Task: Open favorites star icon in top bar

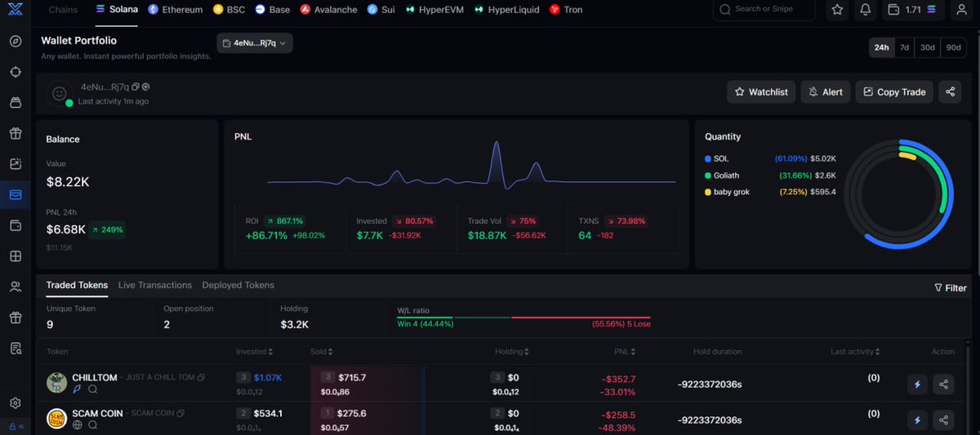Action: 837,10
